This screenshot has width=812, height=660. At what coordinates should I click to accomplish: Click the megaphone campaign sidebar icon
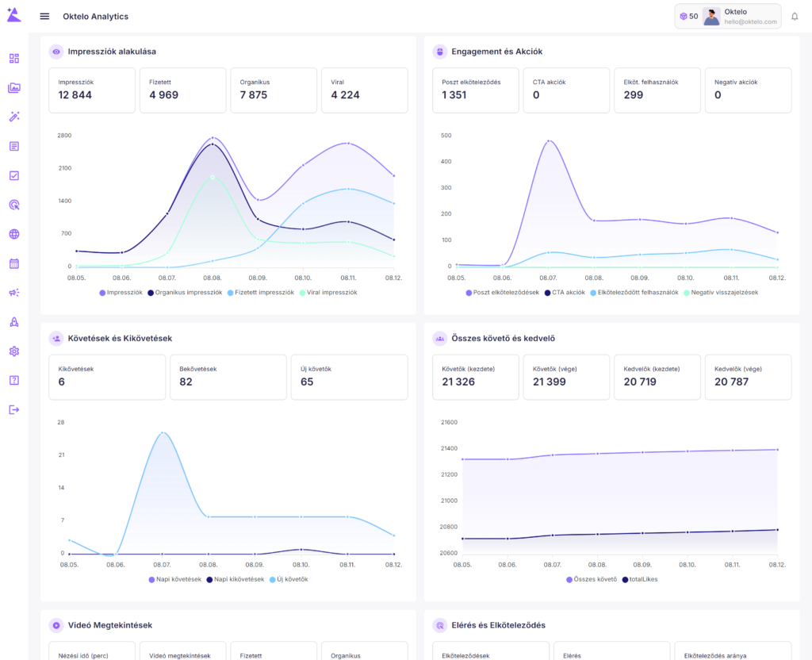(13, 293)
